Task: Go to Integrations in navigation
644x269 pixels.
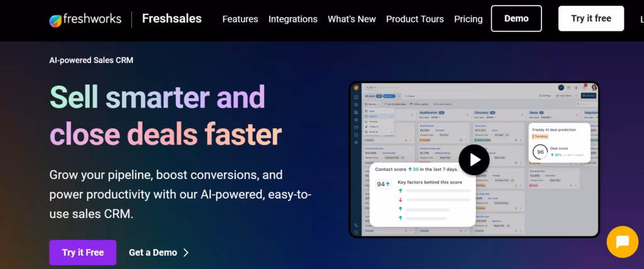Action: [293, 19]
